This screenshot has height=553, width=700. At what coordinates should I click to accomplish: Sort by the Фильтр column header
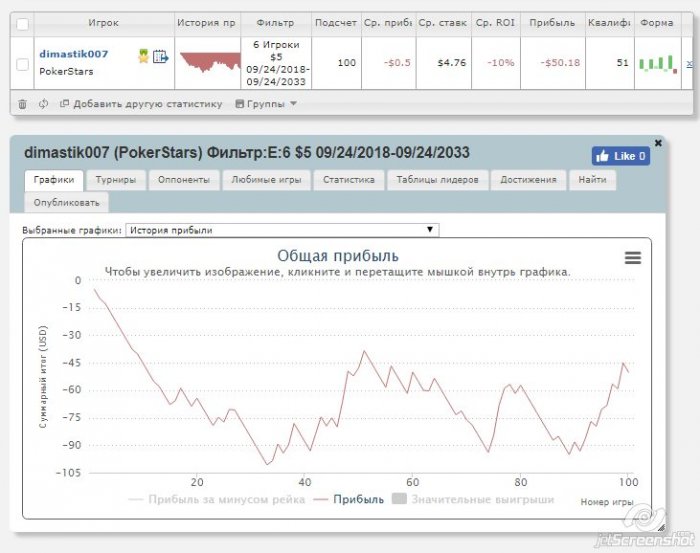pyautogui.click(x=275, y=23)
